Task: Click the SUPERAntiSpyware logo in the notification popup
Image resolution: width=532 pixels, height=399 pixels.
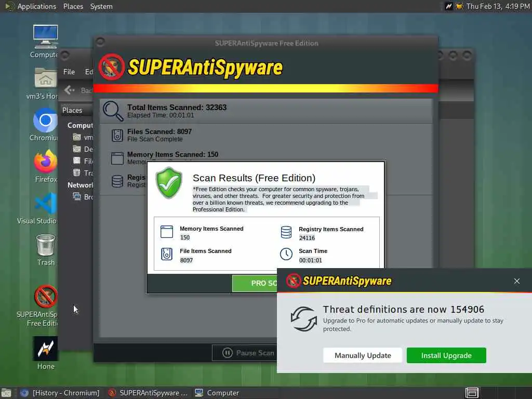Action: pos(339,281)
